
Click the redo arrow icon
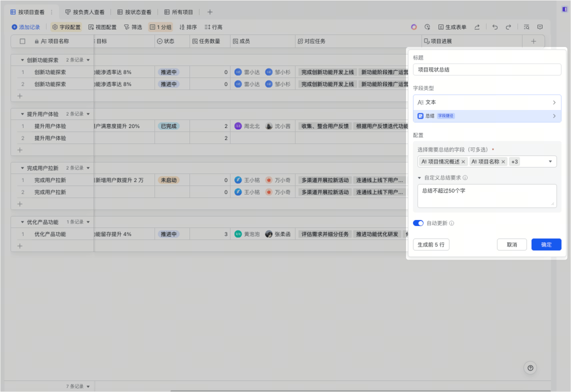[508, 27]
